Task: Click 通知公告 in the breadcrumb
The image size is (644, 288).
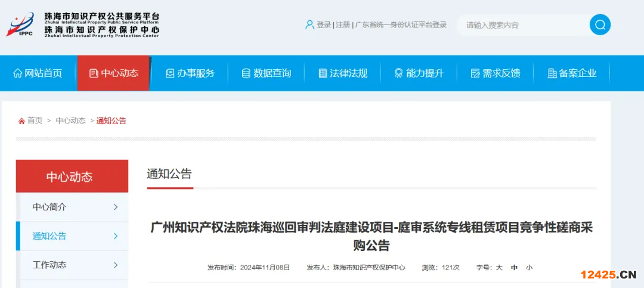Action: [112, 121]
